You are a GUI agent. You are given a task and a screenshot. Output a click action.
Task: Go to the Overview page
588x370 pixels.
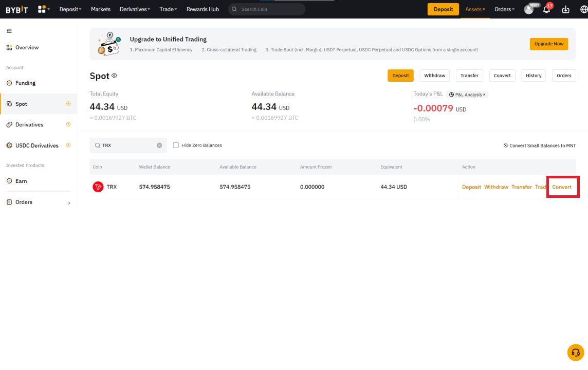27,48
